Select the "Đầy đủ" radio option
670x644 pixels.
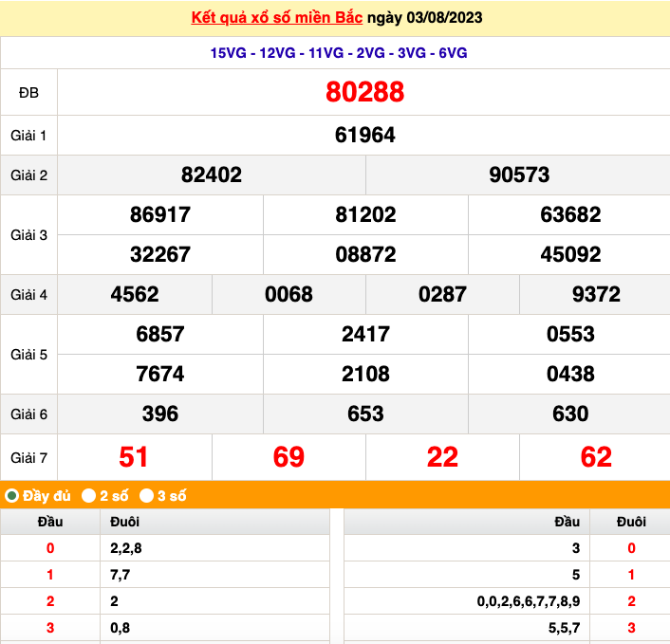[x=12, y=495]
